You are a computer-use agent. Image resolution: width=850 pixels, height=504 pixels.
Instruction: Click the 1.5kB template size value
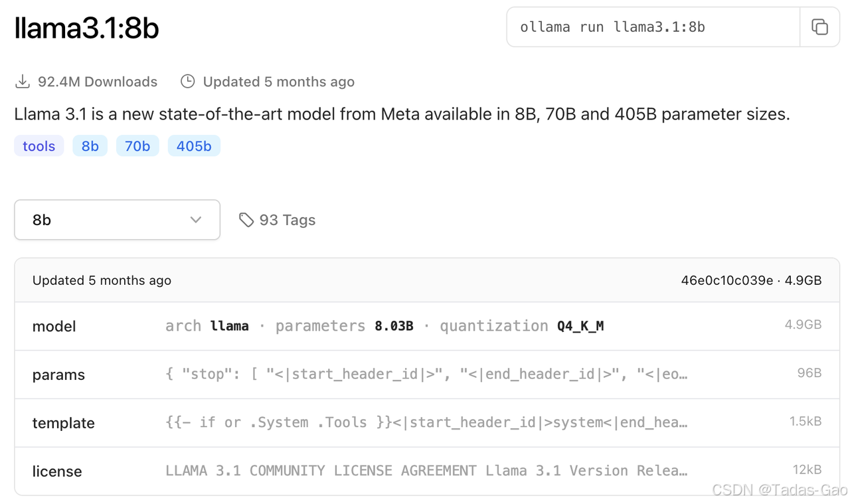(x=806, y=422)
